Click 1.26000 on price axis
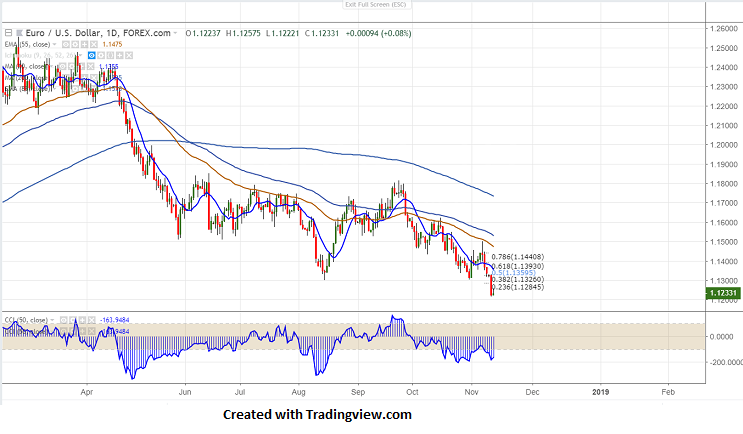 (x=724, y=28)
